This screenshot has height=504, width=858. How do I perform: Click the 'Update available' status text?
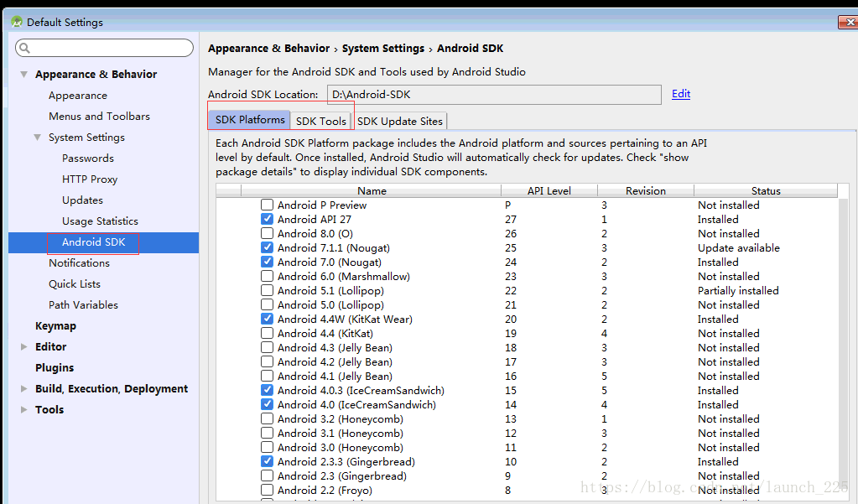(x=739, y=248)
